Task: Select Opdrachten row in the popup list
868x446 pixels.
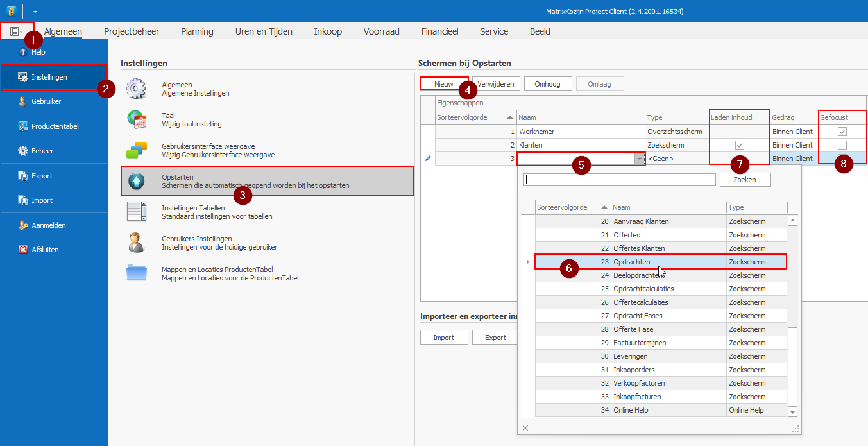Action: coord(661,262)
